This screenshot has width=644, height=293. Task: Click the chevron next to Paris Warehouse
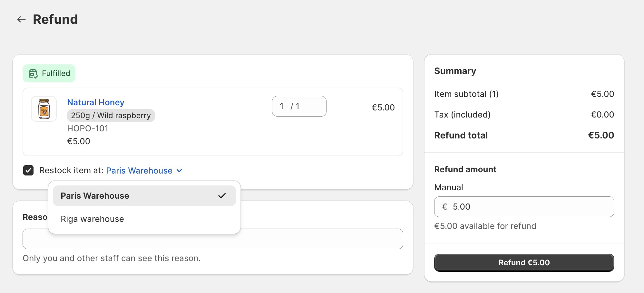180,171
